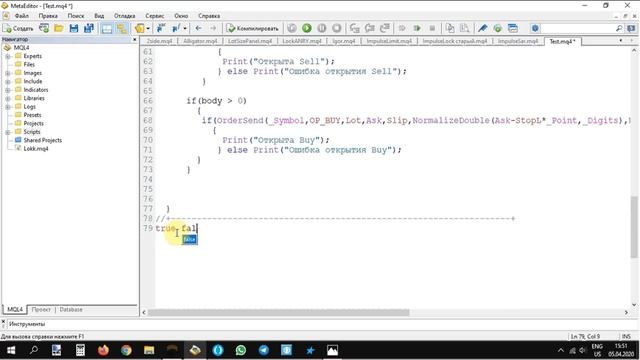This screenshot has width=640, height=360.
Task: Close the Инструменты toolbox panel
Action: coord(3,322)
